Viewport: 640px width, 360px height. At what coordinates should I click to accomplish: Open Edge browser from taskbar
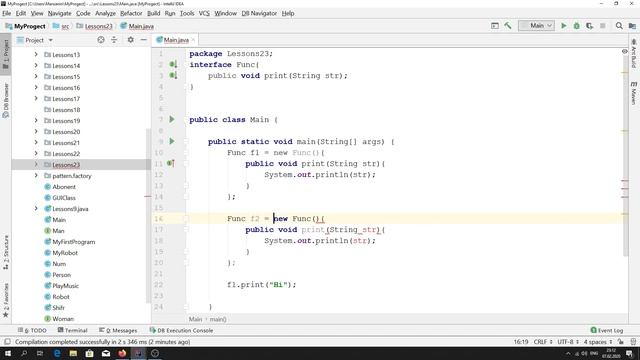point(57,353)
